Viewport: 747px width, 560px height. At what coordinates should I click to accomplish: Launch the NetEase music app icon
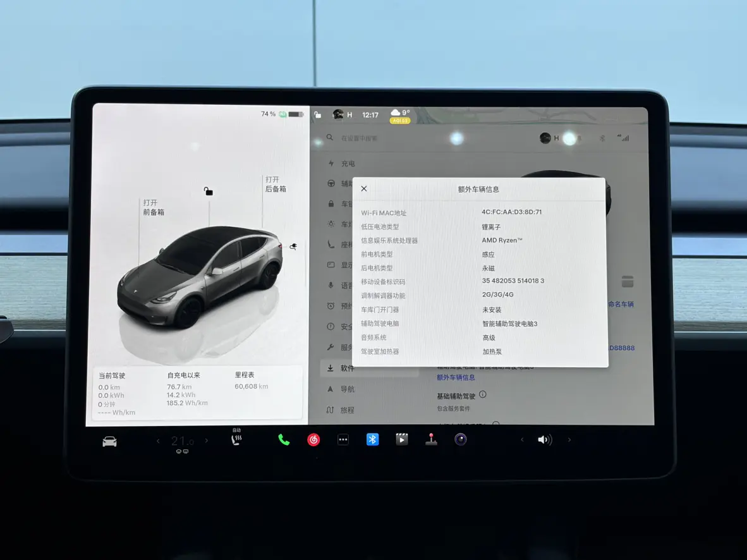point(313,440)
